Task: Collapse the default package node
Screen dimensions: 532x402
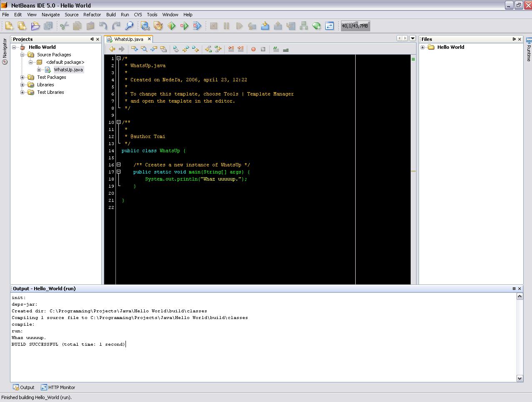Action: coord(31,62)
